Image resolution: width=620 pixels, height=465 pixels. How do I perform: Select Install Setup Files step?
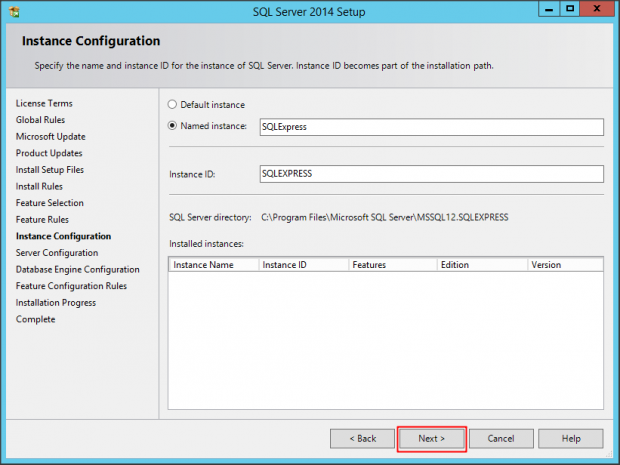click(50, 170)
